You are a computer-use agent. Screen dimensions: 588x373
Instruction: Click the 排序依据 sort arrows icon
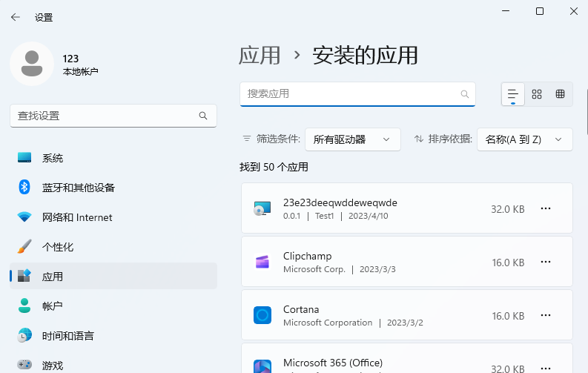(x=419, y=139)
